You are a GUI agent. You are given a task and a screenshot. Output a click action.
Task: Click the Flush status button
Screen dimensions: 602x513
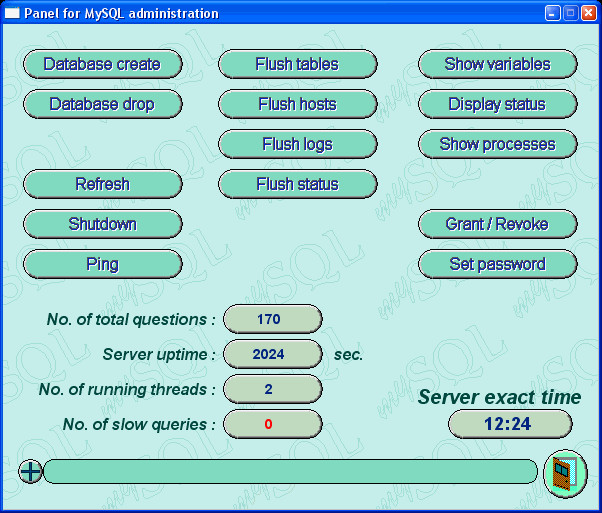[x=298, y=184]
